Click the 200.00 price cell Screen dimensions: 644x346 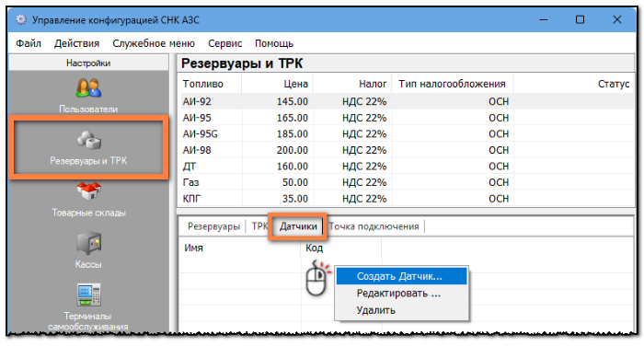(292, 150)
